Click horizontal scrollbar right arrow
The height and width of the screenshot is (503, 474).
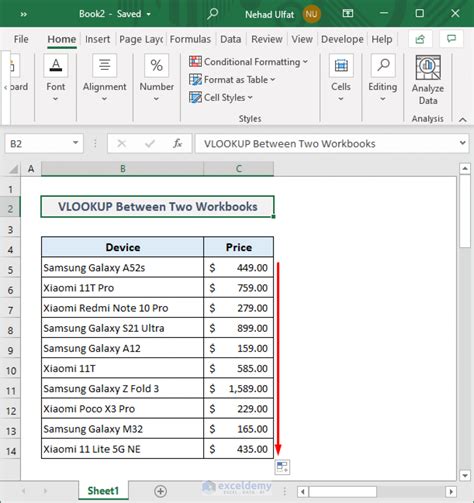[x=451, y=492]
